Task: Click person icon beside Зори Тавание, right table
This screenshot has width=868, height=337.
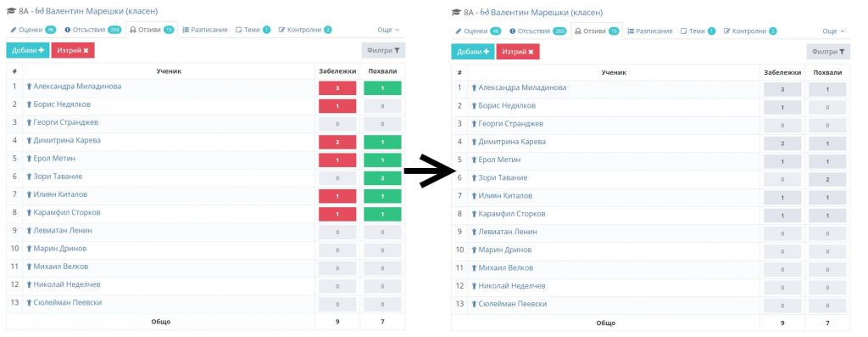Action: [x=475, y=178]
